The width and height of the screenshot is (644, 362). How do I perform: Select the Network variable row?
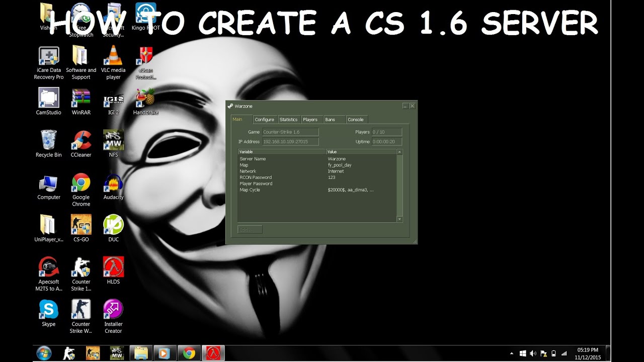[317, 171]
